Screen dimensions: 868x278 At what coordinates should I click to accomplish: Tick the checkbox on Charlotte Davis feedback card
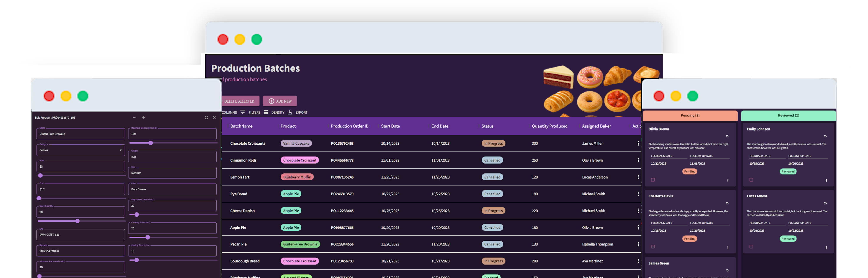pos(653,247)
